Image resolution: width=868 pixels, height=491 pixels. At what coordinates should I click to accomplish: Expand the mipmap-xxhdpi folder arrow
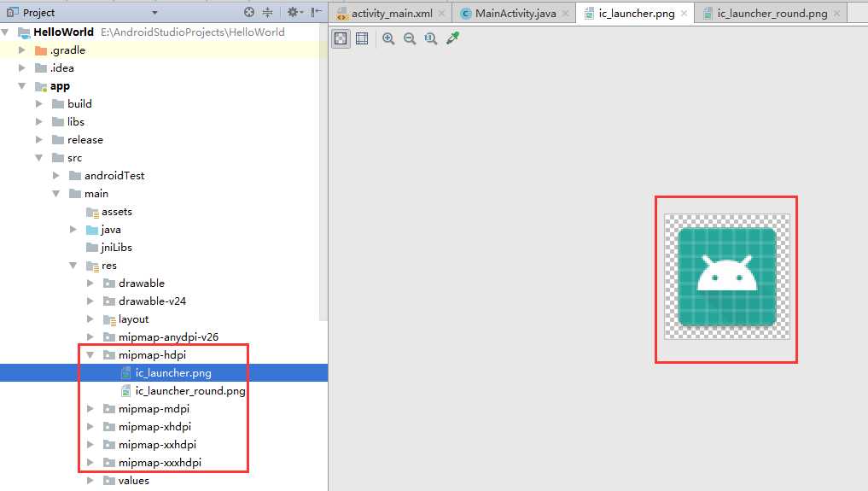click(90, 445)
